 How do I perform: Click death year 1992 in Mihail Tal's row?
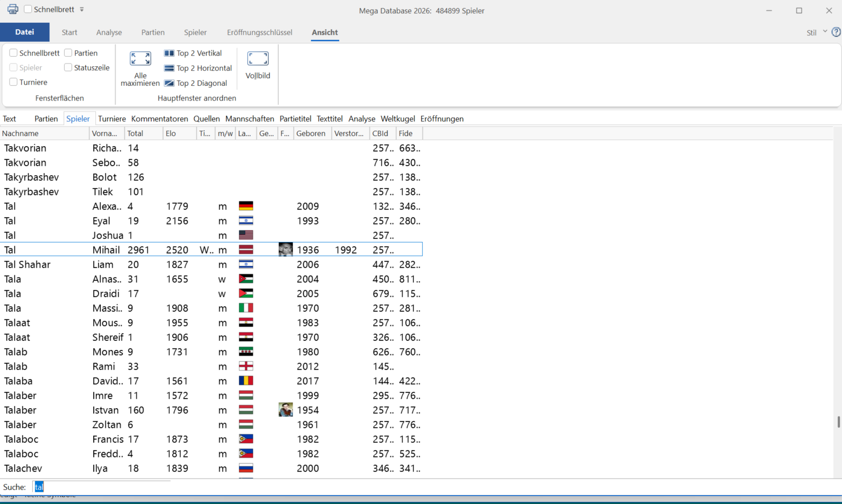click(345, 249)
